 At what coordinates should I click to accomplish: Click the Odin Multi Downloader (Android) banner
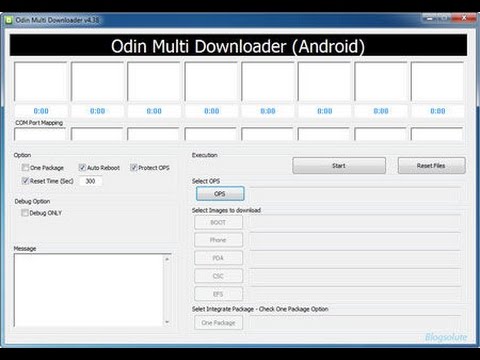tap(238, 46)
